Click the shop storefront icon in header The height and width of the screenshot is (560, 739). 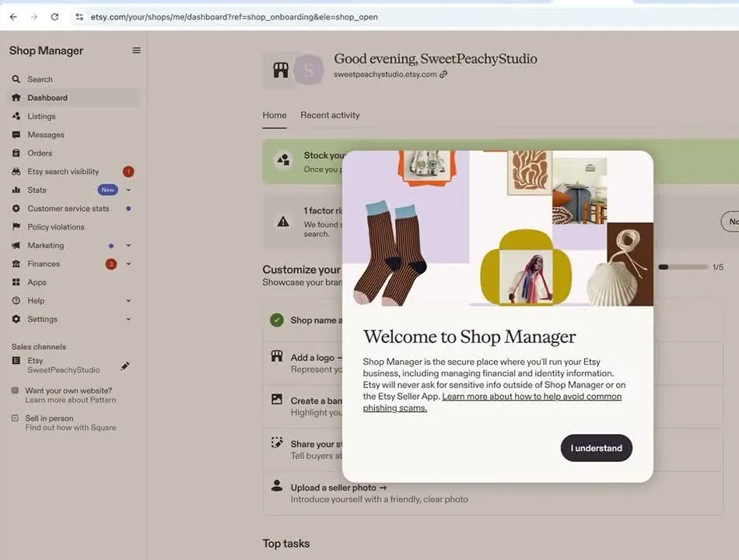281,70
